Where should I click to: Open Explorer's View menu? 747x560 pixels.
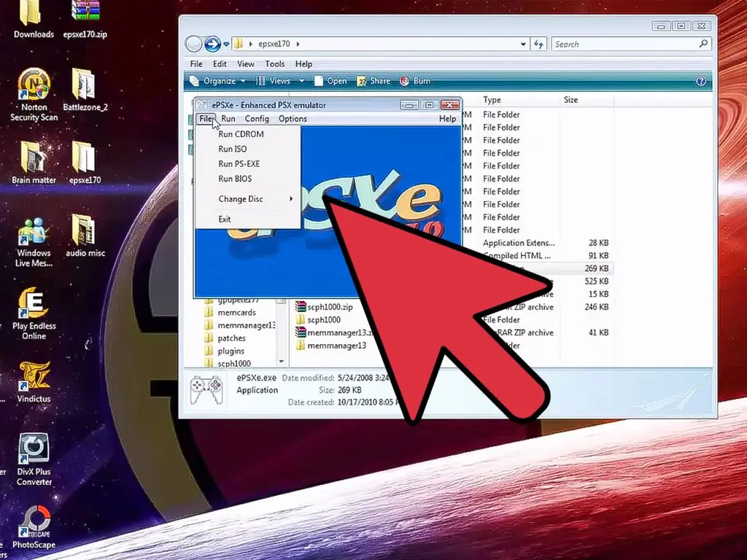tap(246, 64)
